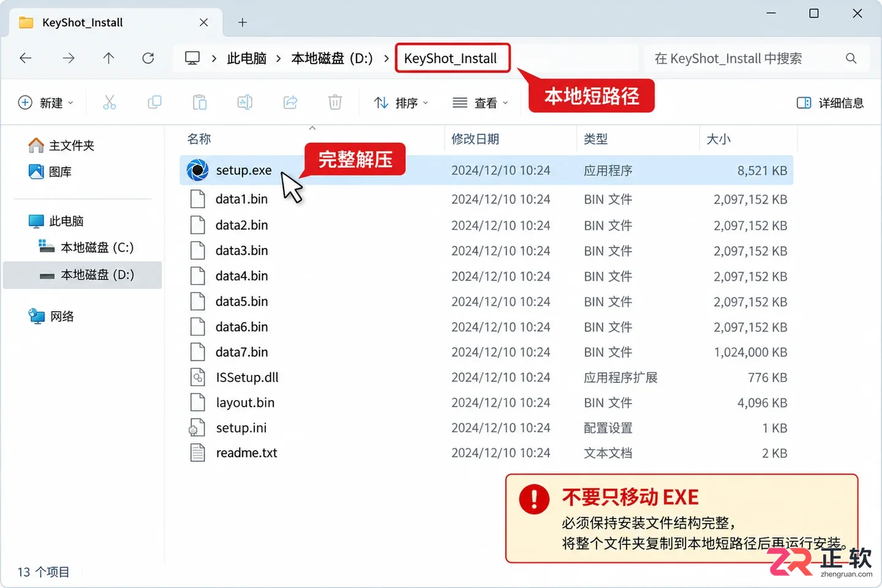Image resolution: width=882 pixels, height=588 pixels.
Task: Select the readme.txt document icon
Action: click(198, 453)
